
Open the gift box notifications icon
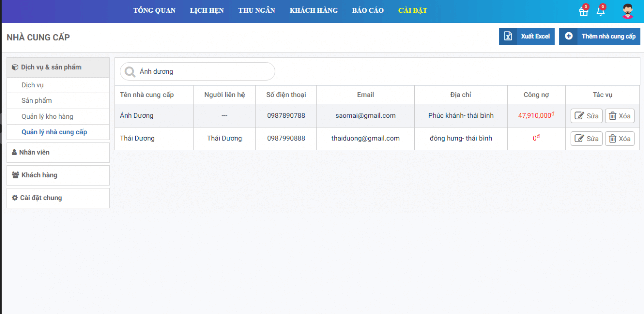[584, 11]
